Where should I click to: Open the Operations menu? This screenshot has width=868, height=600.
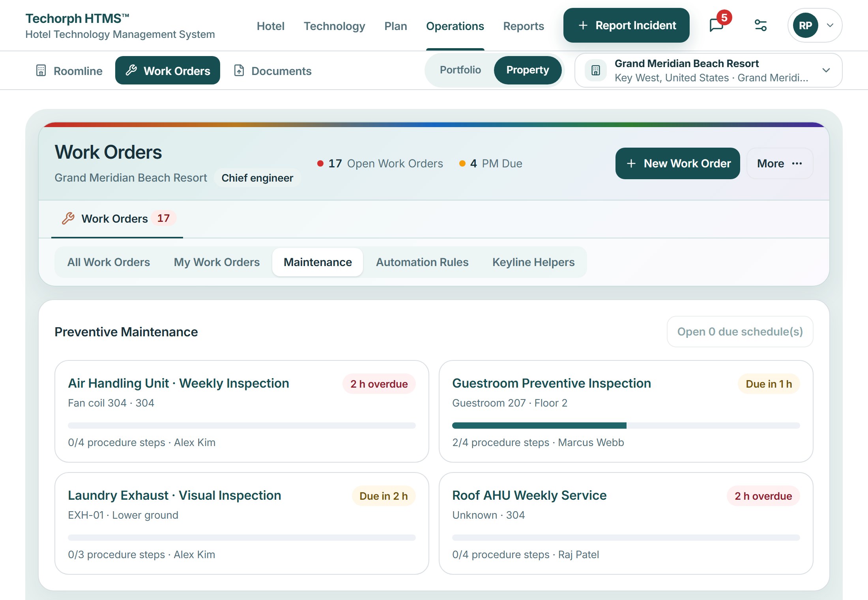coord(455,26)
